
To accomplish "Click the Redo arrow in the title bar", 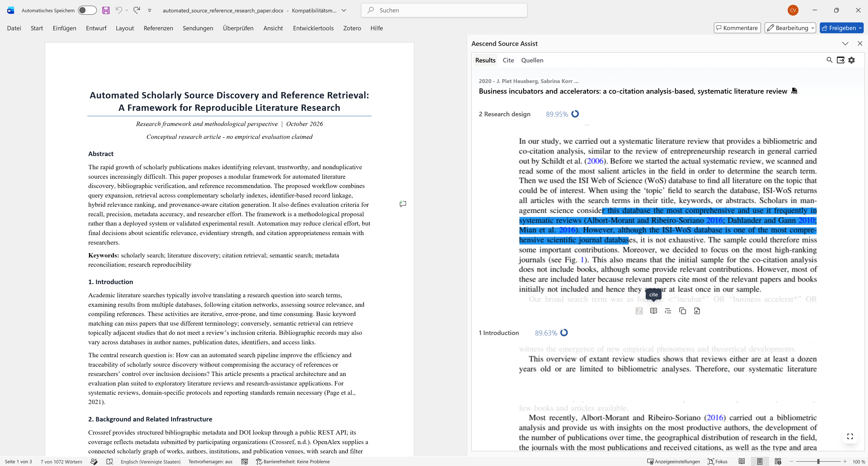I will point(136,10).
